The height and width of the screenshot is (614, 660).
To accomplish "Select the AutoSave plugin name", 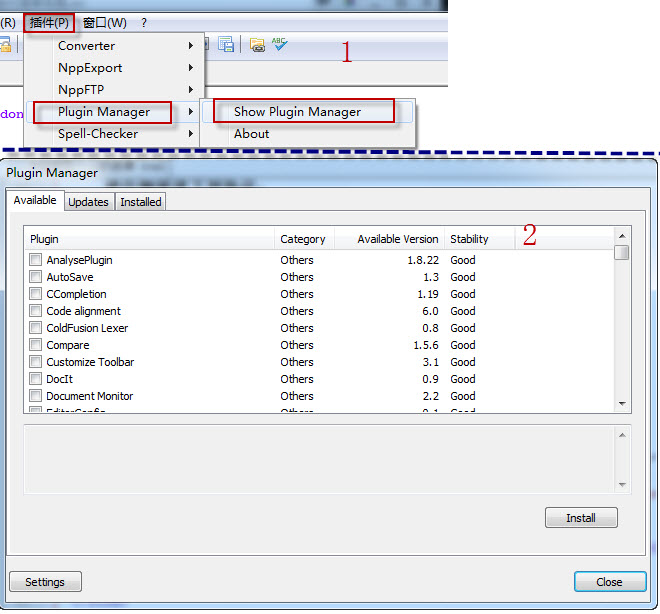I will [70, 277].
